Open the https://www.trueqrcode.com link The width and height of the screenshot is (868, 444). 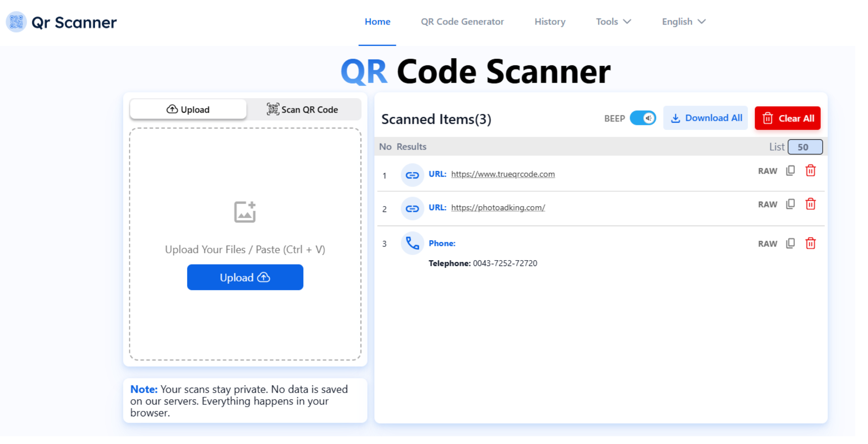[x=503, y=174]
